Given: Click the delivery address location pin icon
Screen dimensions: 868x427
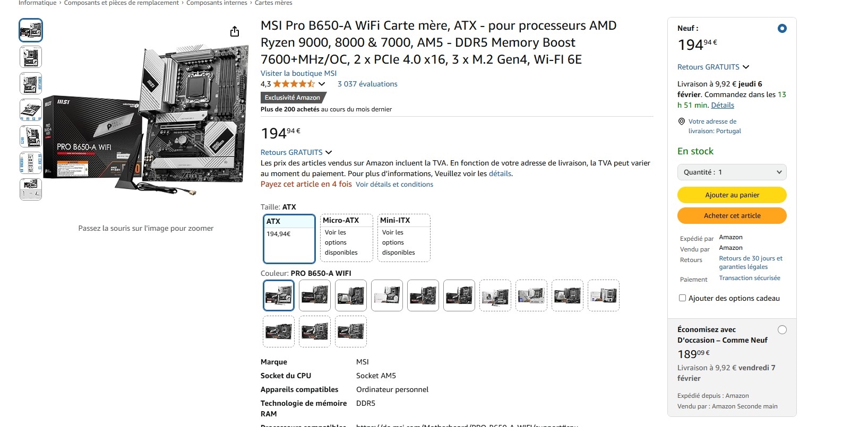Looking at the screenshot, I should [682, 121].
